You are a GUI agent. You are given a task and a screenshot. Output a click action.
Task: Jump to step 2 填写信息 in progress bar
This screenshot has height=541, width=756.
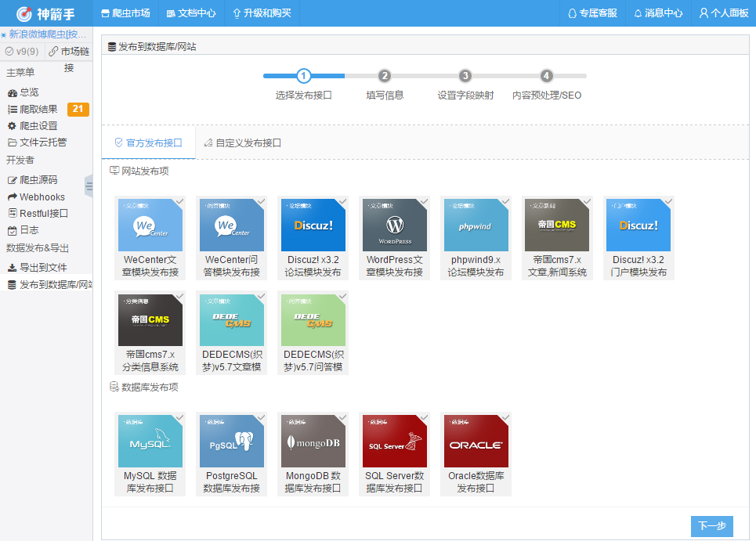click(385, 77)
